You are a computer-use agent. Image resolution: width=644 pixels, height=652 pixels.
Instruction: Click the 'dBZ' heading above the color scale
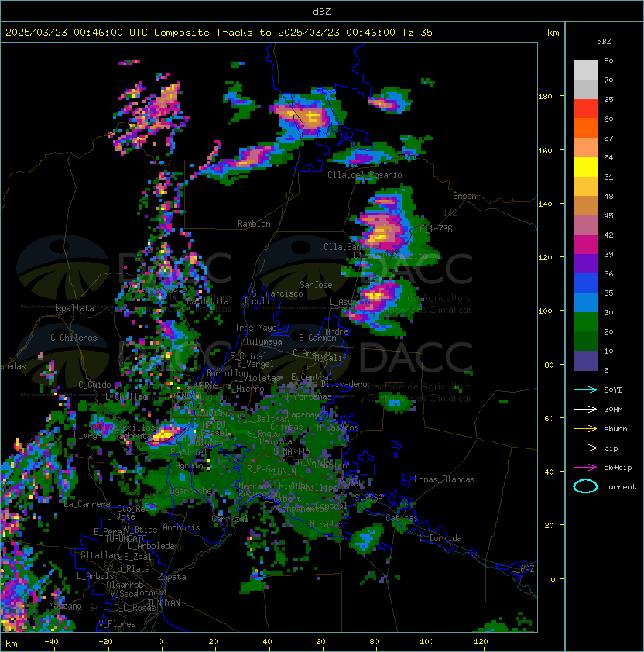tap(604, 42)
